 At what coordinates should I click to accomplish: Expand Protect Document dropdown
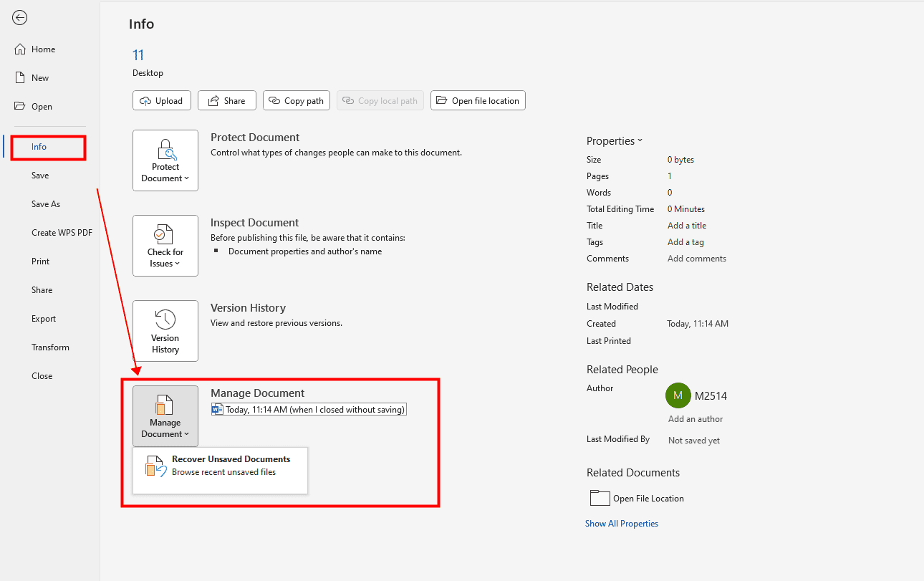click(165, 160)
